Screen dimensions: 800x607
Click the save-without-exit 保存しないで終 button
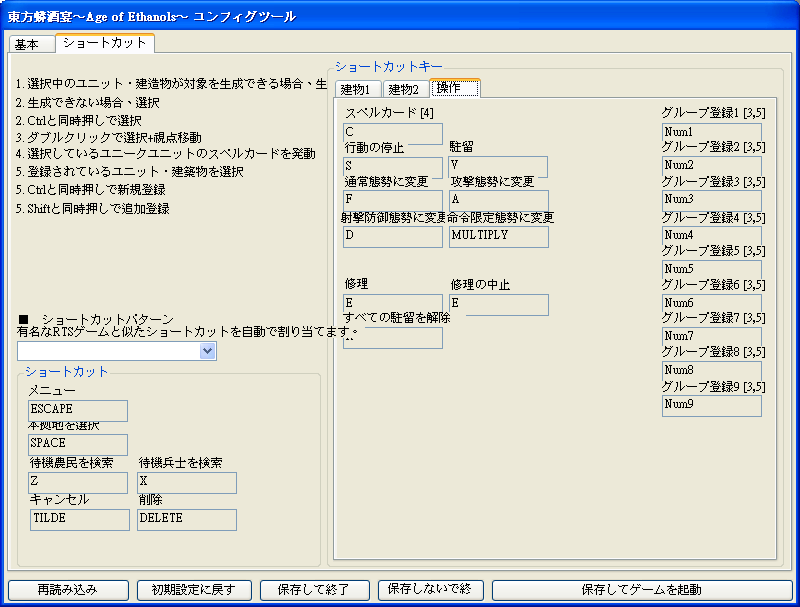click(x=430, y=589)
